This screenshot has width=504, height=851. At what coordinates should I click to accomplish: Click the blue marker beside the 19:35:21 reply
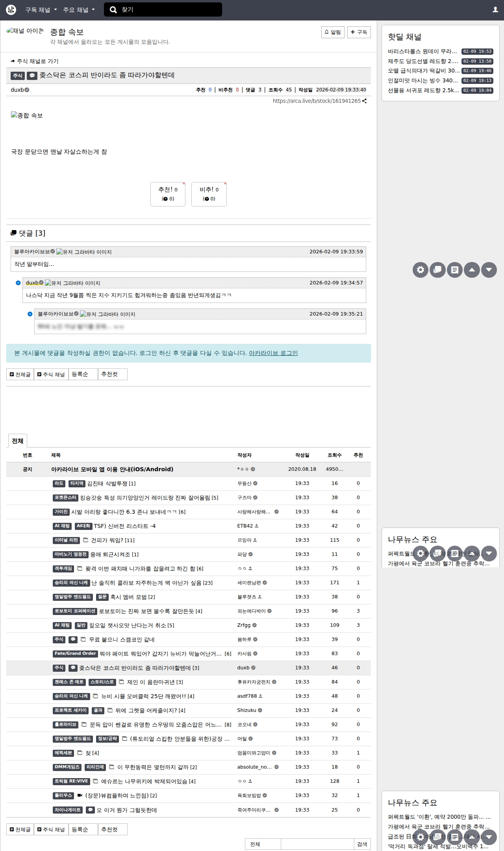pos(30,314)
